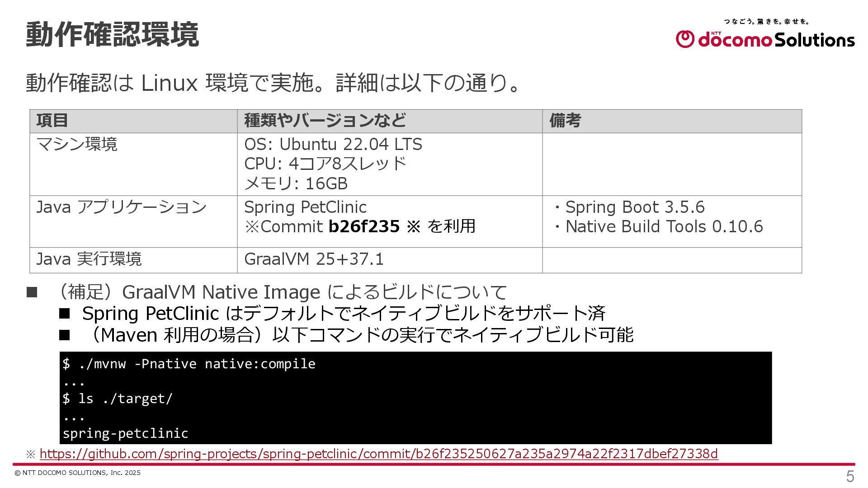Click the Java 実行環境 row label
This screenshot has height=488, width=868.
(x=89, y=259)
